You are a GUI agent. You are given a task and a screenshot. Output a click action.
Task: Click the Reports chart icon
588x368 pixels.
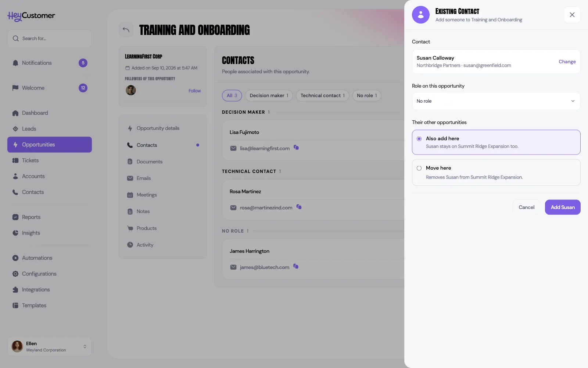pyautogui.click(x=15, y=217)
